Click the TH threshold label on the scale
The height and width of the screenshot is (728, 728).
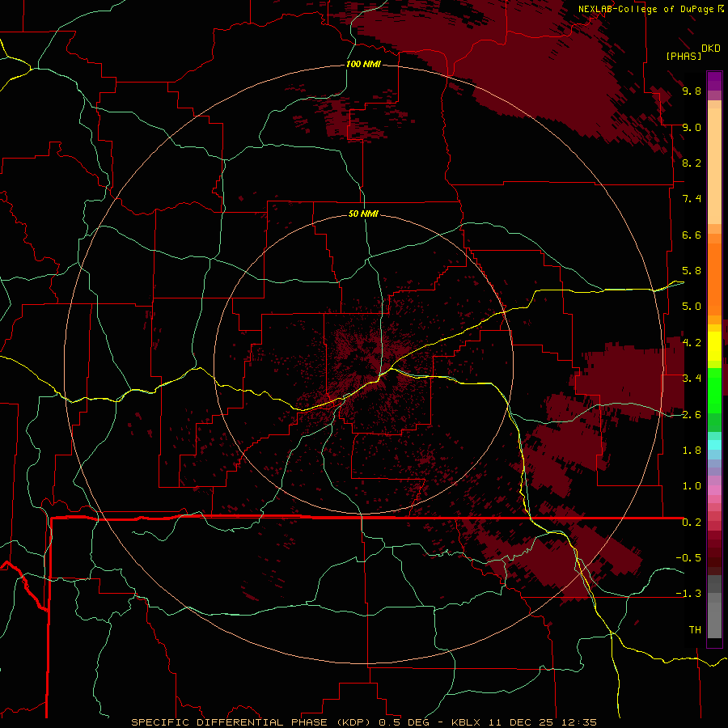tap(695, 630)
